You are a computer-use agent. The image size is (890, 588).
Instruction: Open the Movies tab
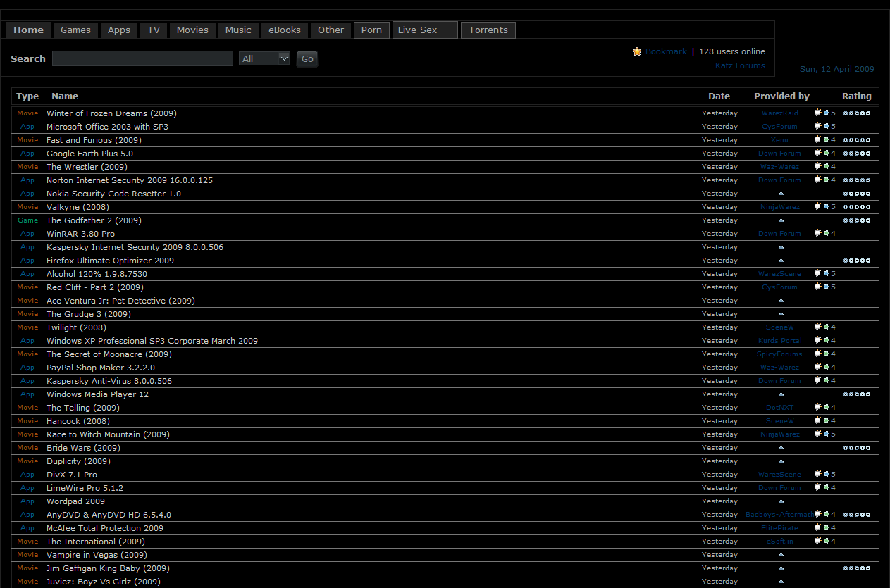(192, 30)
